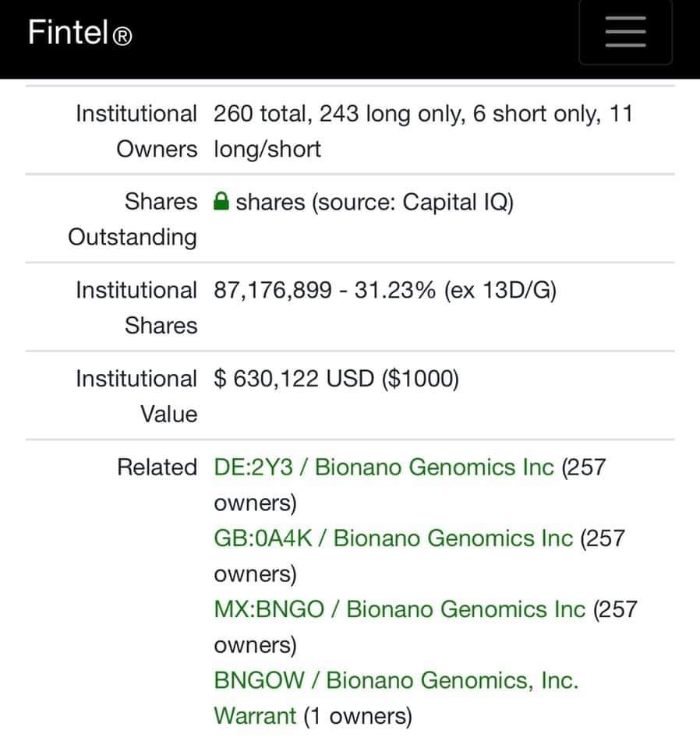
Task: Click the shares (source: Capital IQ) text
Action: (375, 202)
